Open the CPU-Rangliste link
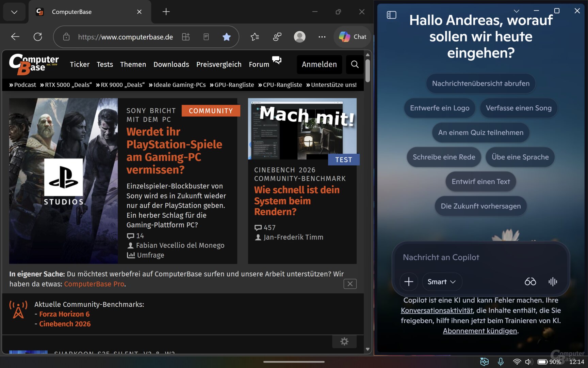 (280, 85)
